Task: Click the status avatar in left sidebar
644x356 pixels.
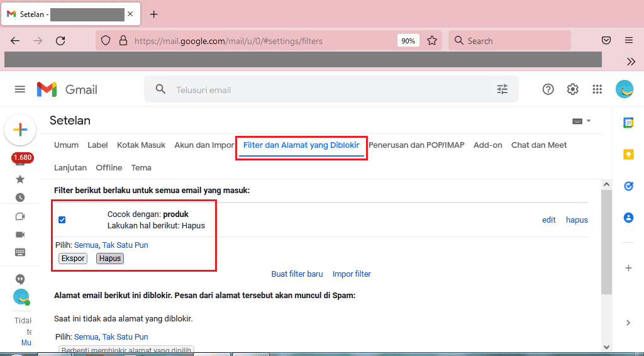Action: [21, 297]
